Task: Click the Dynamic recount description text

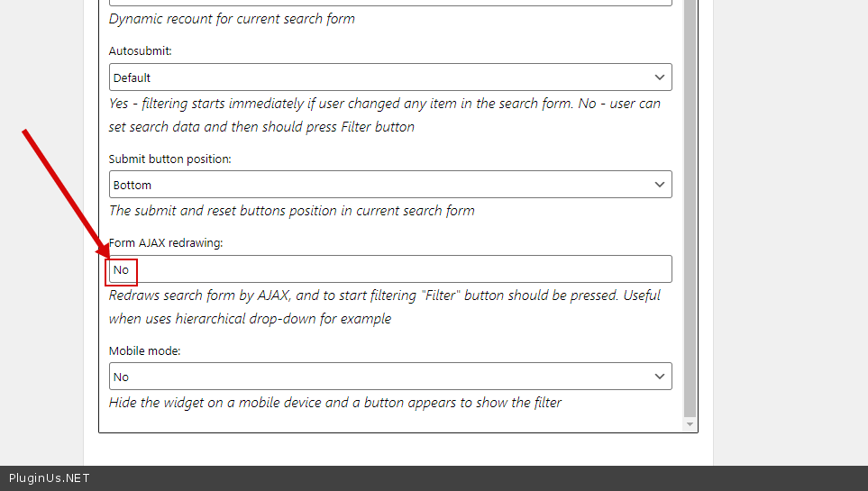Action: coord(232,19)
